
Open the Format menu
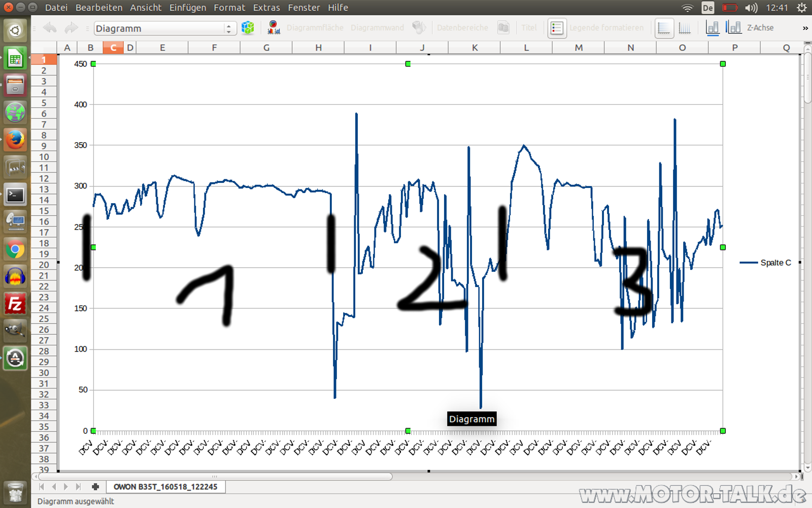click(x=229, y=8)
